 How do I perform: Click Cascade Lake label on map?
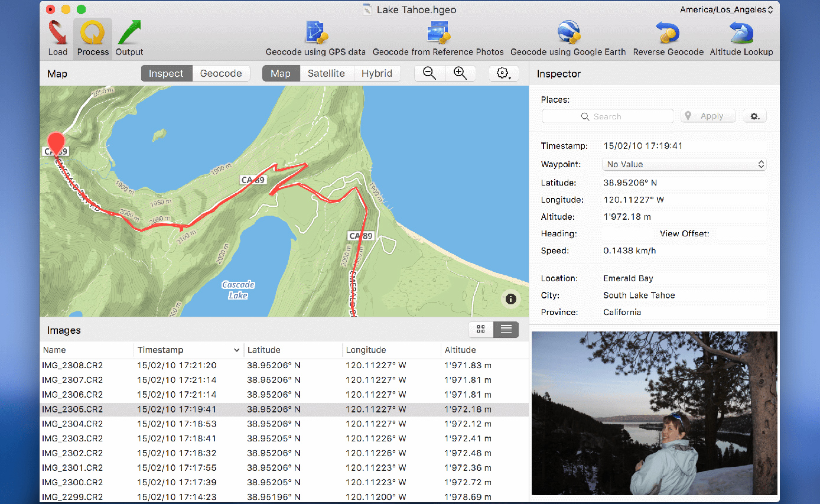(238, 290)
